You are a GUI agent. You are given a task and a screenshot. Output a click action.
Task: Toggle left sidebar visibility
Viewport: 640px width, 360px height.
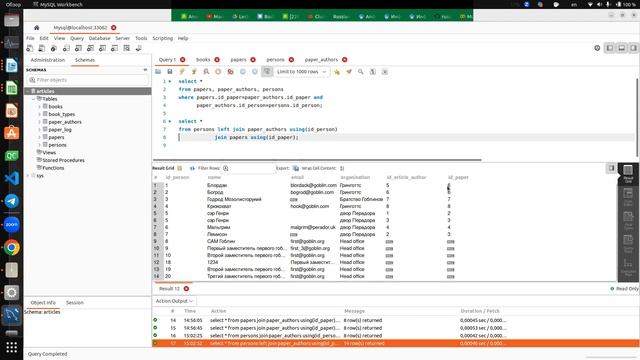609,48
